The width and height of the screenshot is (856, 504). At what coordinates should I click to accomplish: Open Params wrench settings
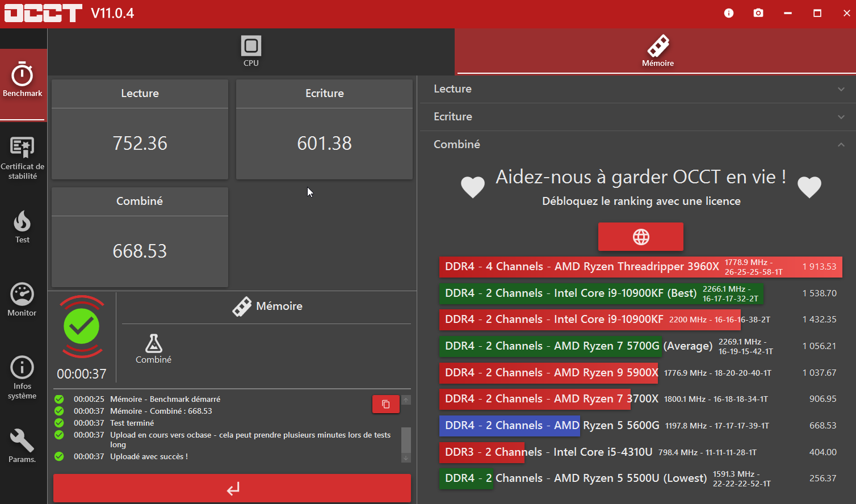coord(22,446)
